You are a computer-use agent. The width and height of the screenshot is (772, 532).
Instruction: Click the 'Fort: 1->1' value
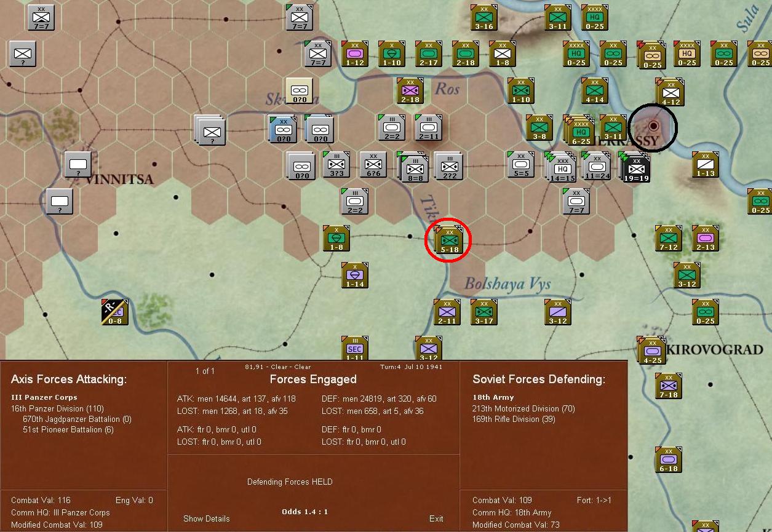[x=594, y=500]
